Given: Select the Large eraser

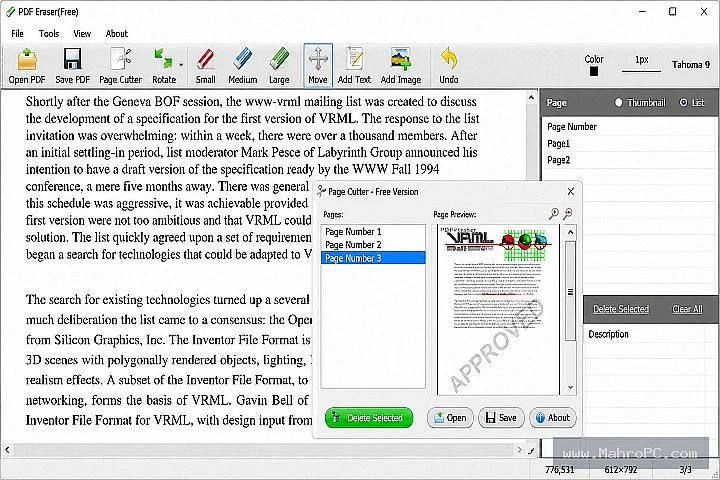Looking at the screenshot, I should click(279, 66).
